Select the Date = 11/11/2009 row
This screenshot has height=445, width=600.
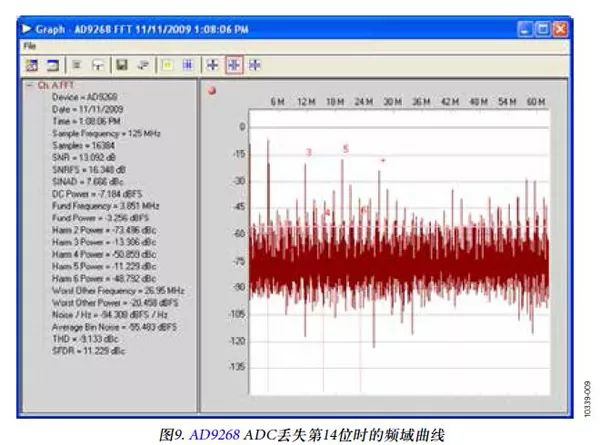pyautogui.click(x=88, y=109)
